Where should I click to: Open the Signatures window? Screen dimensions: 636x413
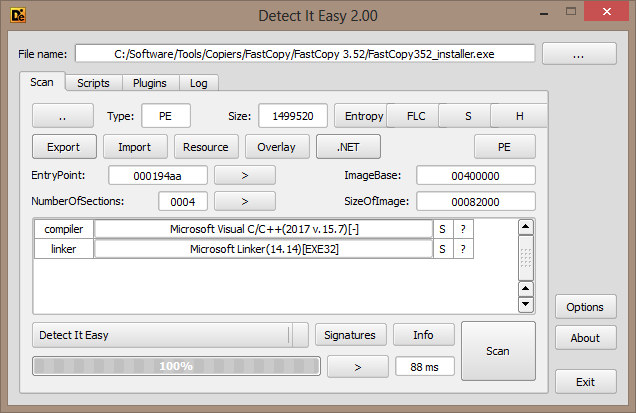pos(350,335)
